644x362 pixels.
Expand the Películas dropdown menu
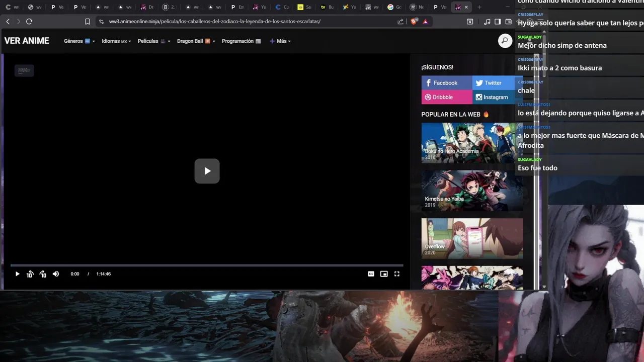pyautogui.click(x=154, y=41)
